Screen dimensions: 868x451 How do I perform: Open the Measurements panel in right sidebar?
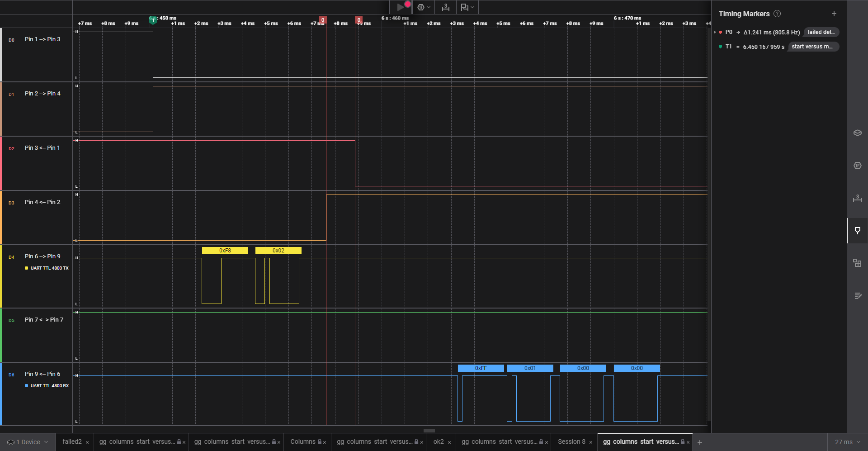point(857,198)
